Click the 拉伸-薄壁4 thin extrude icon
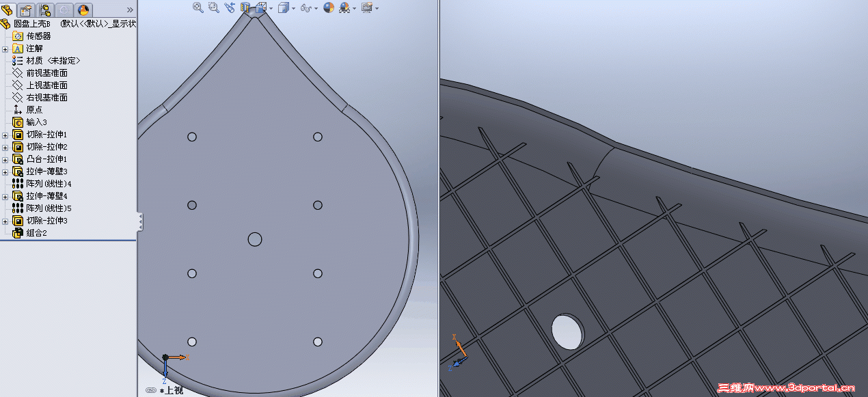 click(18, 196)
